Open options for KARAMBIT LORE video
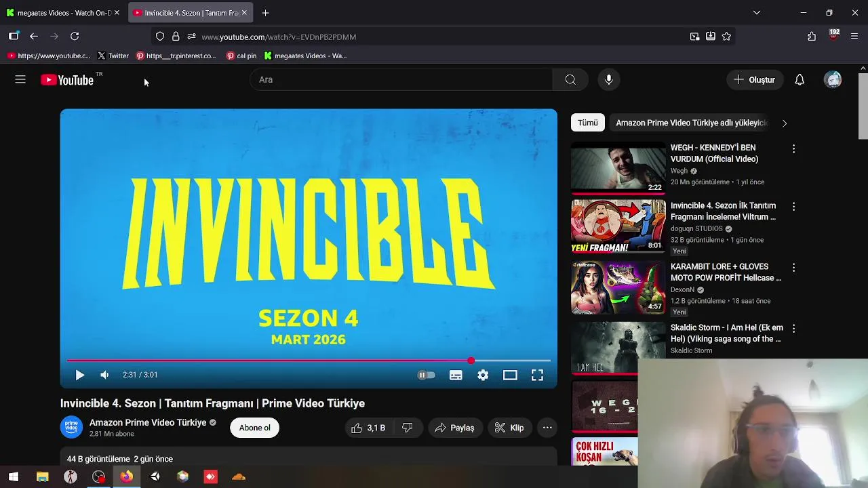Image resolution: width=868 pixels, height=488 pixels. click(x=793, y=268)
